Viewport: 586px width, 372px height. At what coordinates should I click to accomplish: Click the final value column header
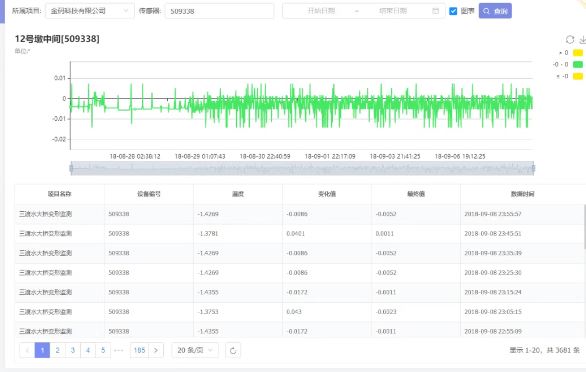pyautogui.click(x=416, y=194)
